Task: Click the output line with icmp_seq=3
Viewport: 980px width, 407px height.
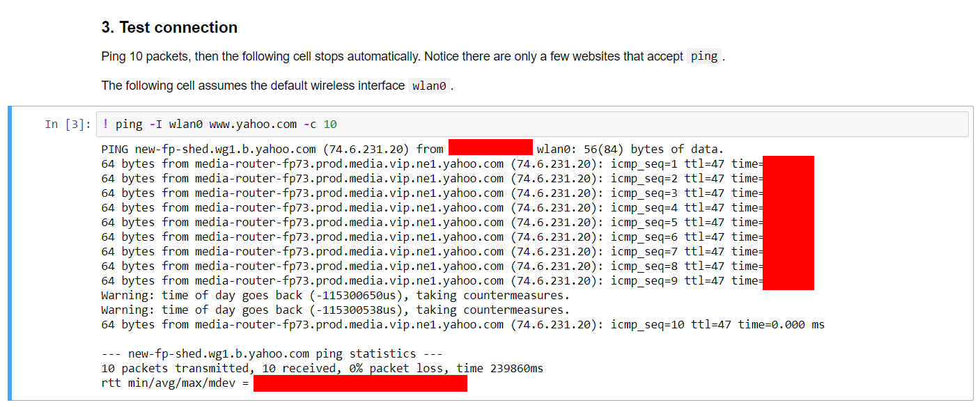Action: (458, 193)
